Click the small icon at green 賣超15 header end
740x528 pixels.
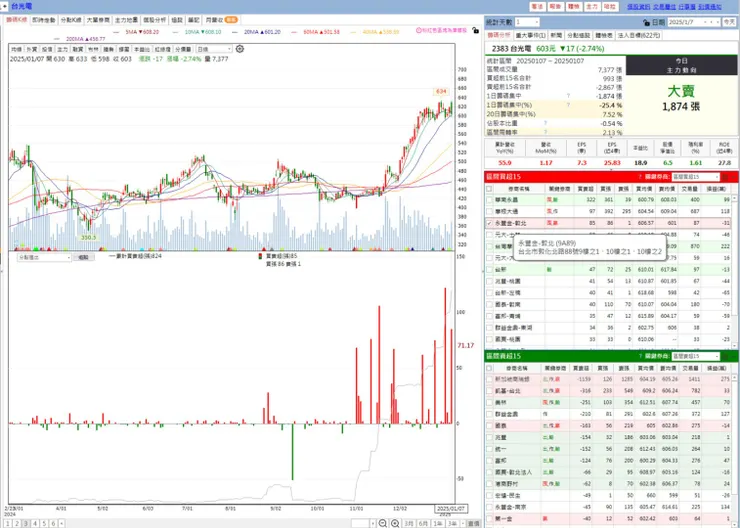(x=726, y=356)
